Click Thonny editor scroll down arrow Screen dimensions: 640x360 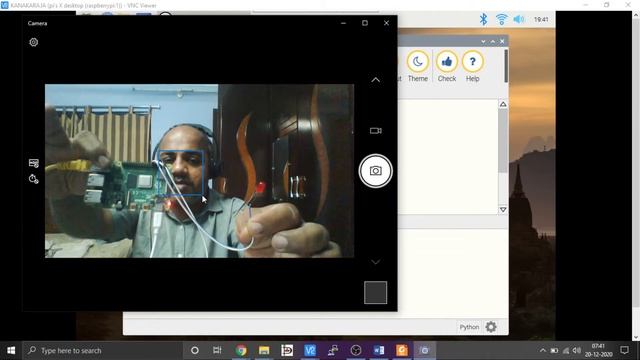pyautogui.click(x=503, y=209)
